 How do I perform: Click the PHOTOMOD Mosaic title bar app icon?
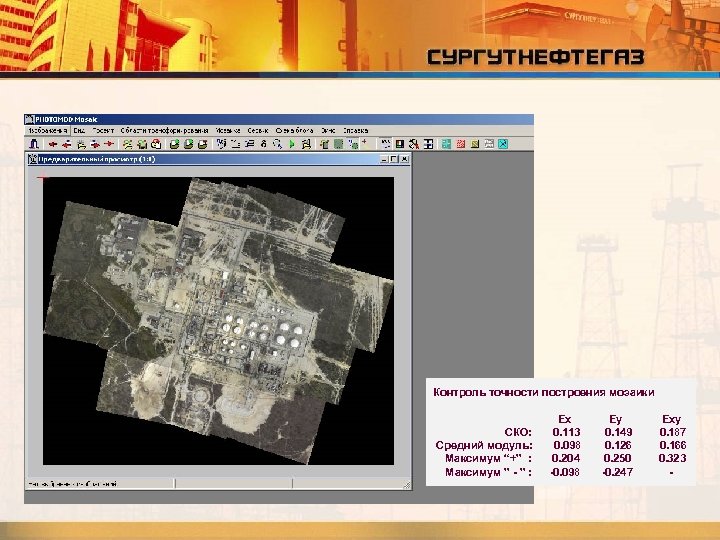[29, 119]
